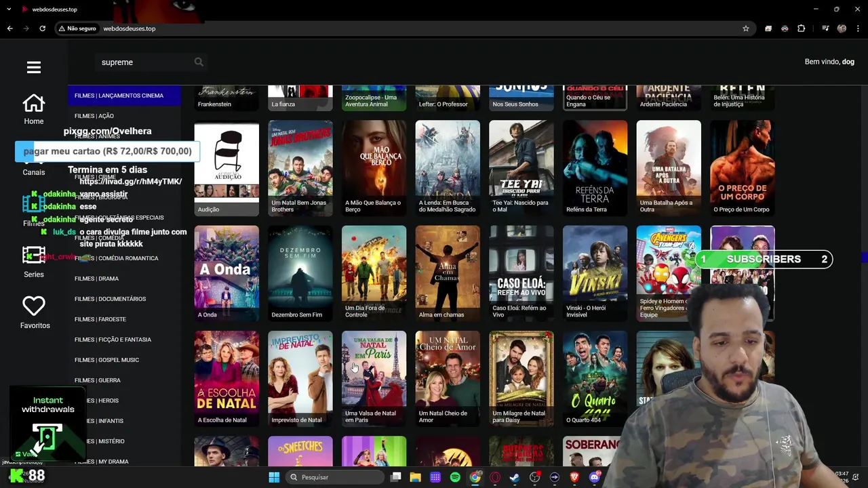Open Opera GX from the taskbar
The height and width of the screenshot is (488, 868).
click(x=495, y=477)
